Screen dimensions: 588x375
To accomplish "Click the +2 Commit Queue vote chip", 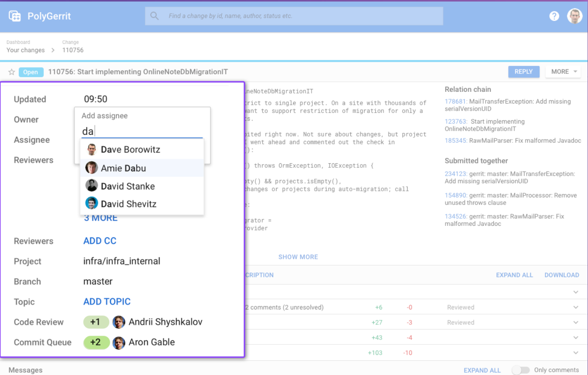I will pos(96,342).
